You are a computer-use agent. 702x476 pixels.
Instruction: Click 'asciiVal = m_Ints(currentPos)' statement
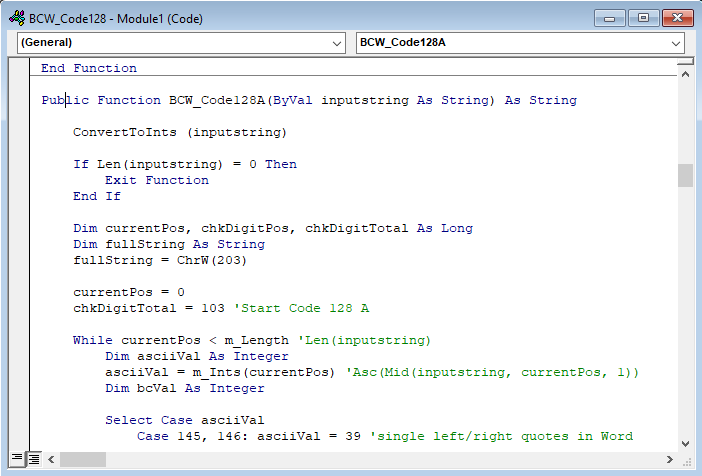(220, 372)
